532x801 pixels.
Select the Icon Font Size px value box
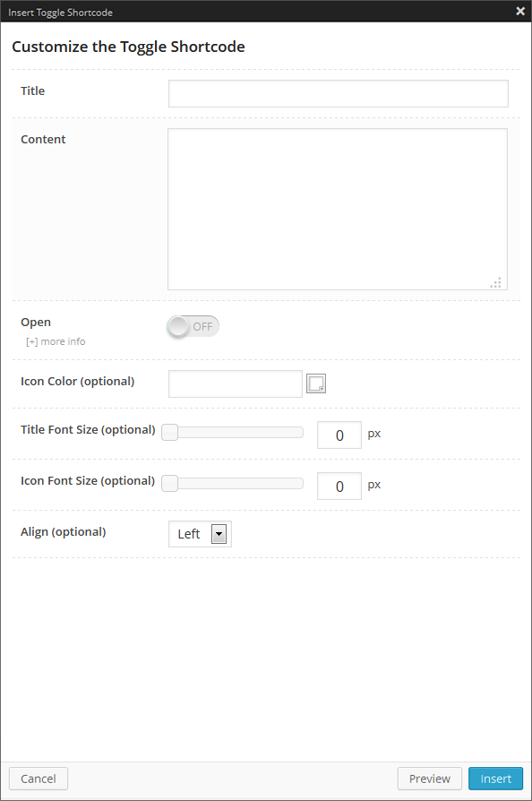[339, 487]
